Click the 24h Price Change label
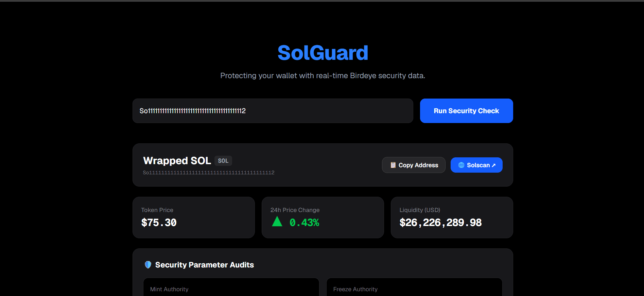The width and height of the screenshot is (644, 296). tap(295, 210)
